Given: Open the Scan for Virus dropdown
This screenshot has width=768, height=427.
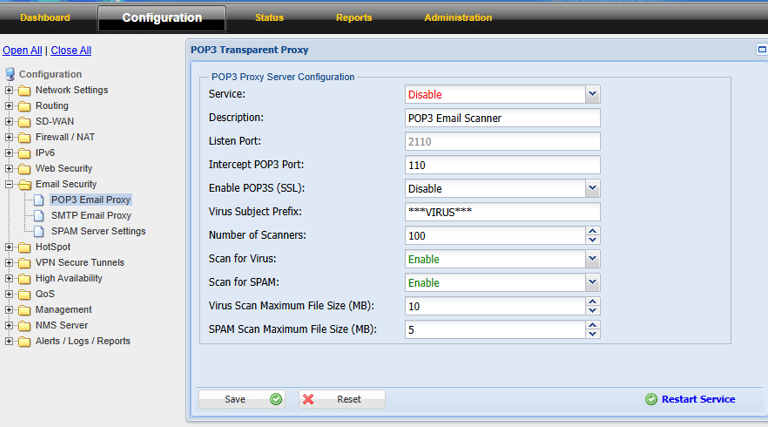Looking at the screenshot, I should 592,259.
